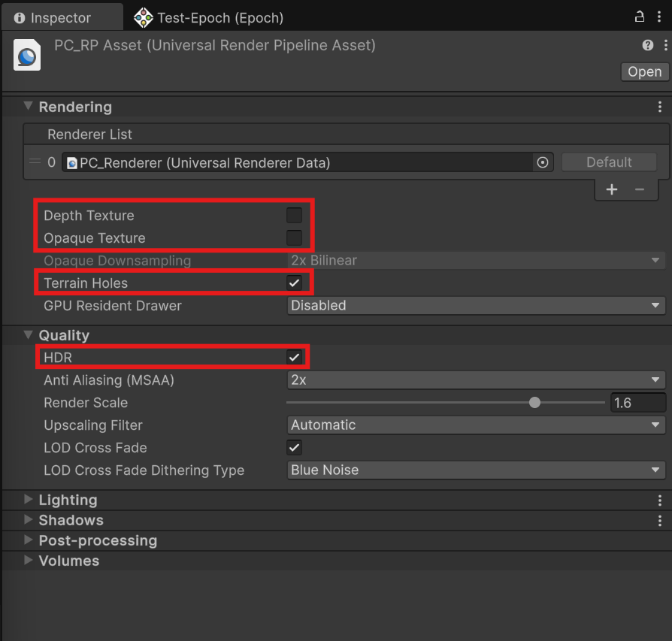Click the Default renderer button
Image resolution: width=672 pixels, height=641 pixels.
(609, 162)
